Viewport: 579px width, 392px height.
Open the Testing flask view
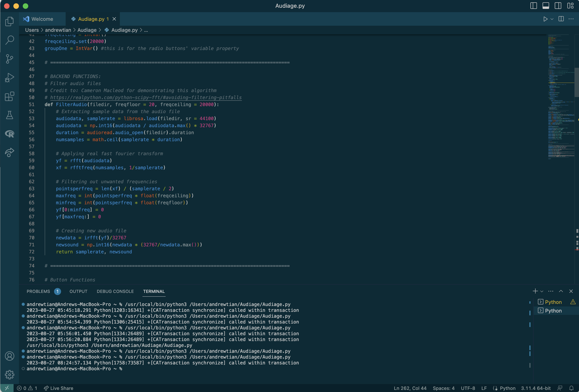point(9,115)
